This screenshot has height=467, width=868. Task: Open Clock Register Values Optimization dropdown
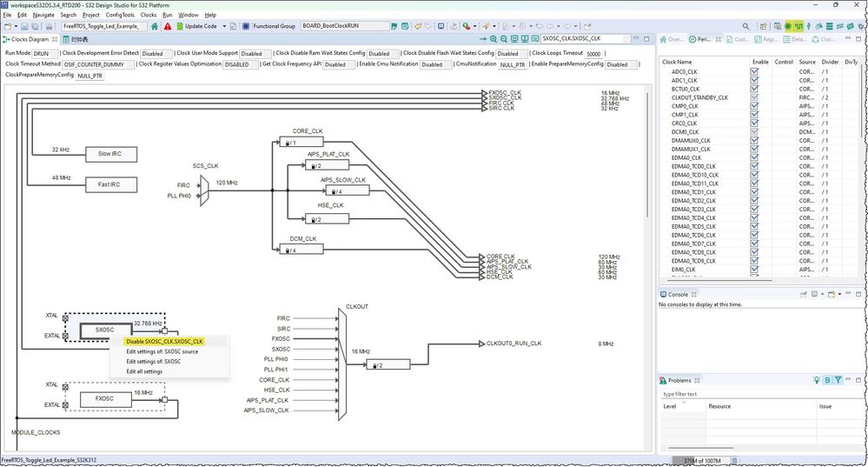(x=241, y=65)
